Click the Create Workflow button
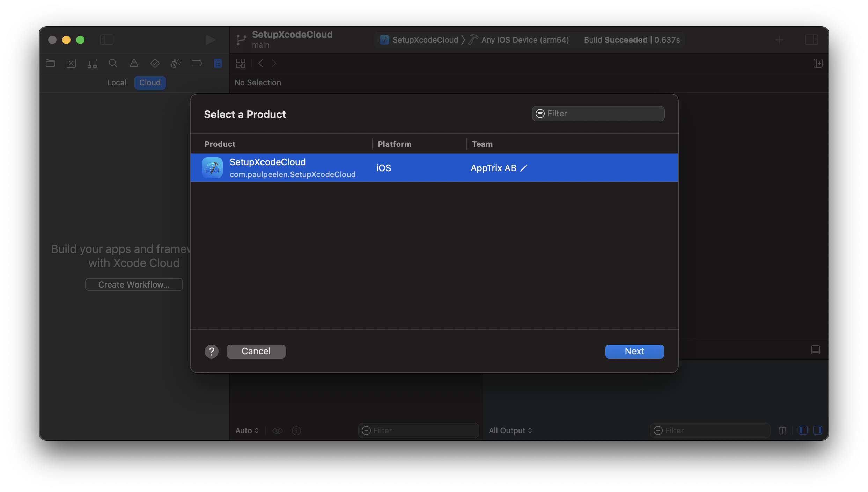 (134, 284)
